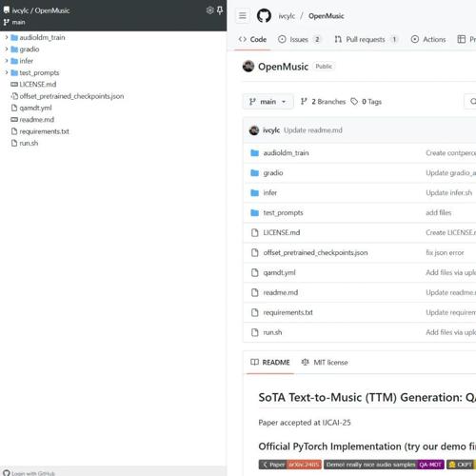The height and width of the screenshot is (476, 476).
Task: Open run.sh in the sidebar tree
Action: click(x=29, y=143)
